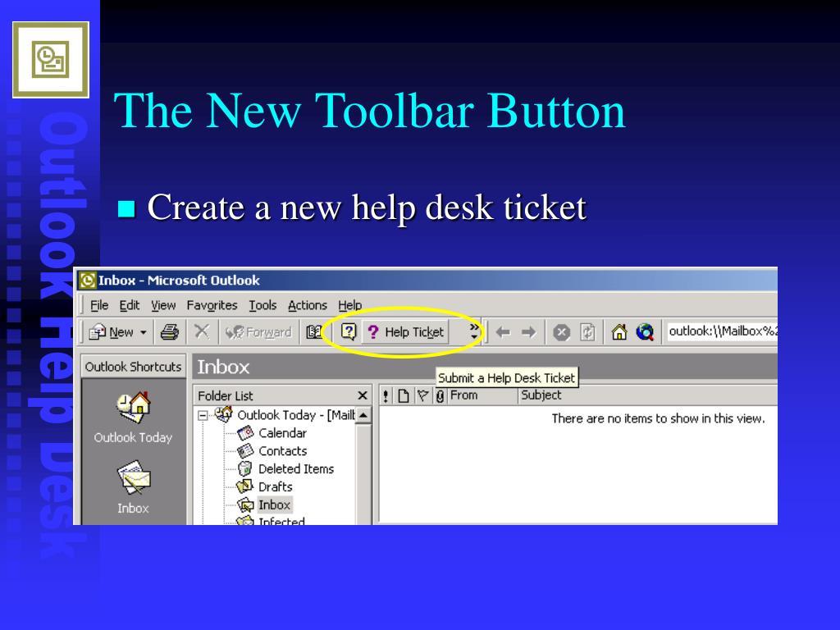This screenshot has width=840, height=630.
Task: Click the New mail item button
Action: tap(112, 332)
